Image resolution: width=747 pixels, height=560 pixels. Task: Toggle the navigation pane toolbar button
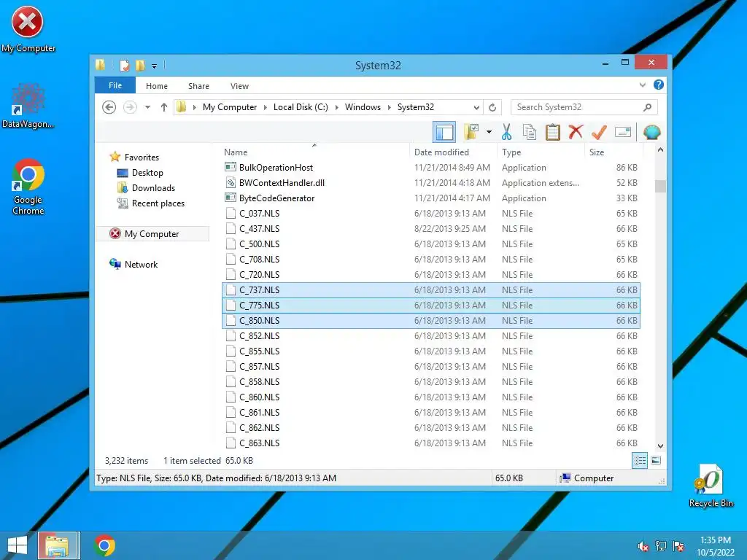pos(444,132)
